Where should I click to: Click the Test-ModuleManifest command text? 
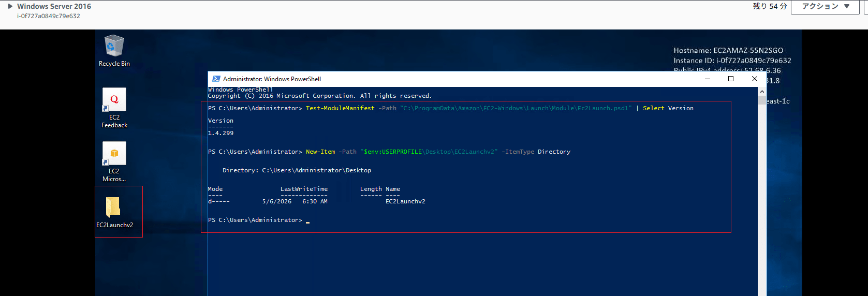tap(340, 108)
